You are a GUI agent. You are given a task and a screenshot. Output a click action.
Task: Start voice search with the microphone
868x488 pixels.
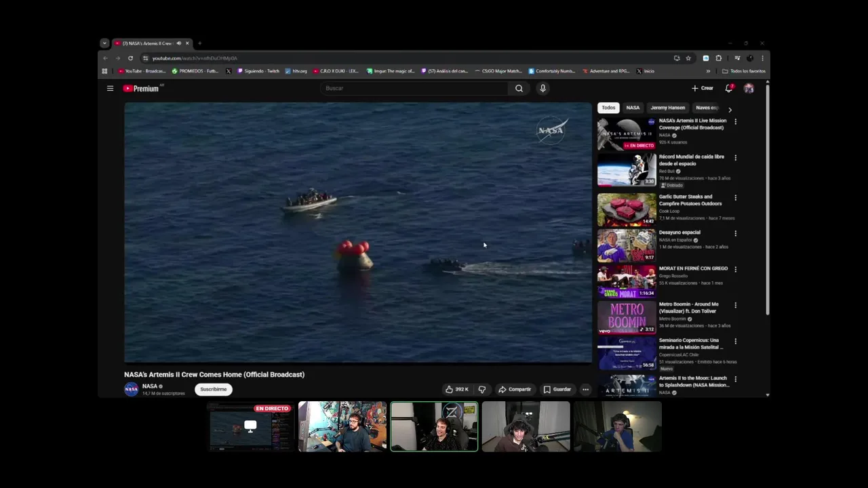542,88
